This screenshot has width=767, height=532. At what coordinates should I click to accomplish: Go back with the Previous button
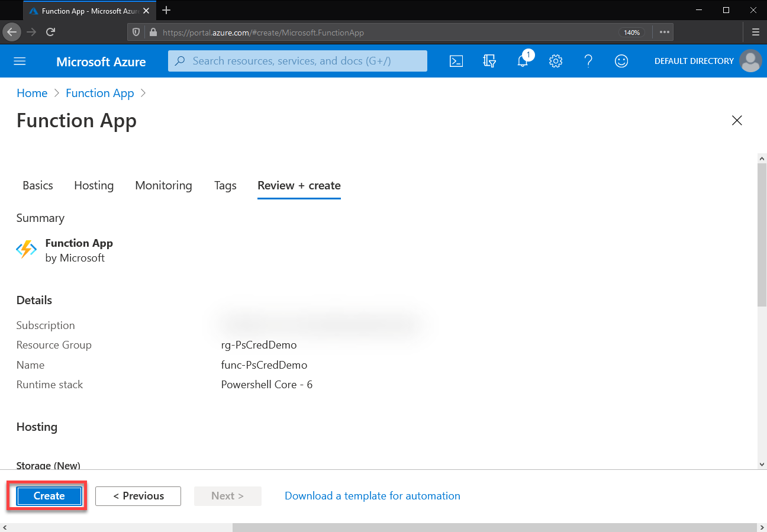[x=138, y=496]
